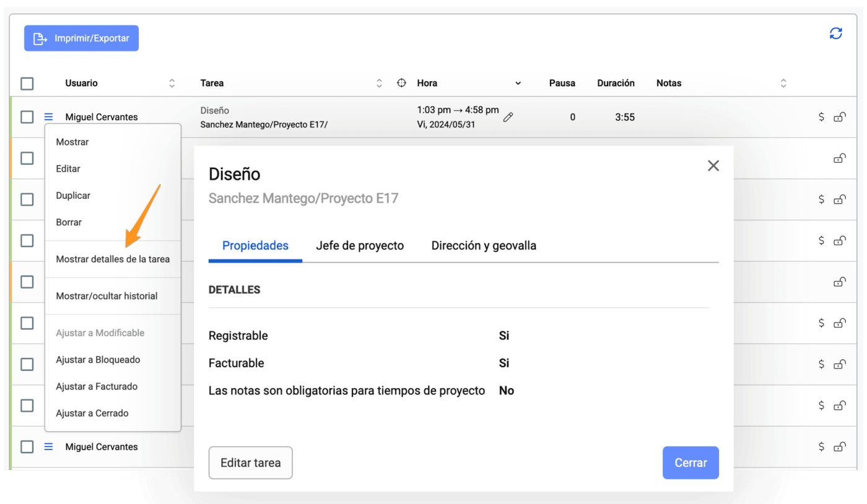
Task: Click the padlock icon in bottom Miguel Cervantes row
Action: click(x=840, y=446)
